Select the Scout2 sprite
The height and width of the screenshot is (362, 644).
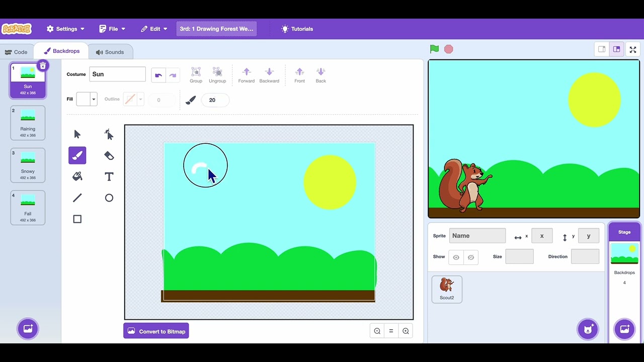[x=447, y=289]
